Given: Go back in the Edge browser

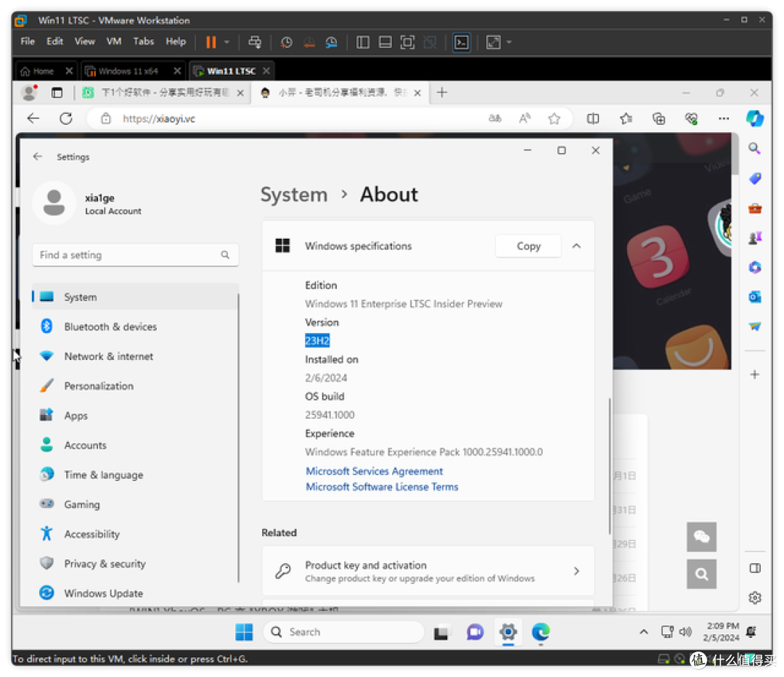Looking at the screenshot, I should pyautogui.click(x=33, y=119).
